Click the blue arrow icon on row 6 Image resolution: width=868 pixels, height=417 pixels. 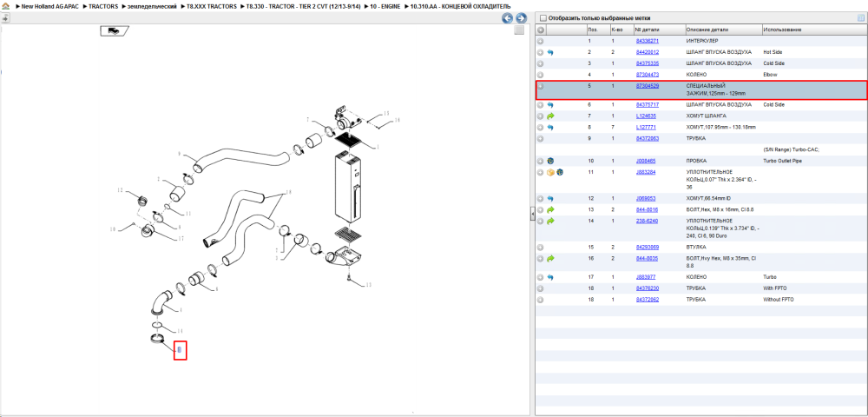point(550,104)
